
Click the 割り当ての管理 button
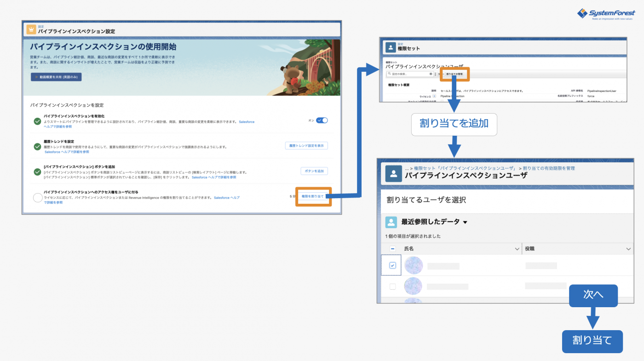coord(454,74)
